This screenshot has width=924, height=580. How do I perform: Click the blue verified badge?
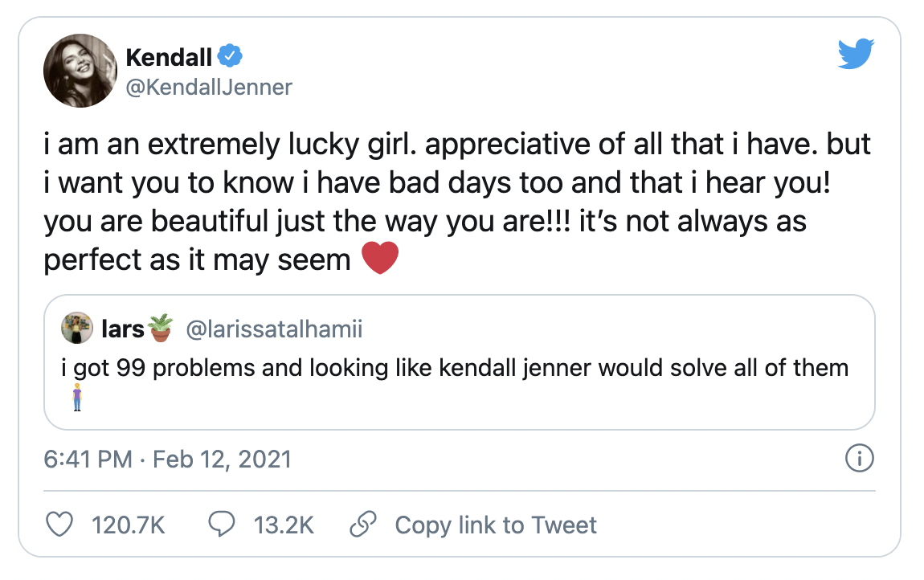[x=231, y=58]
